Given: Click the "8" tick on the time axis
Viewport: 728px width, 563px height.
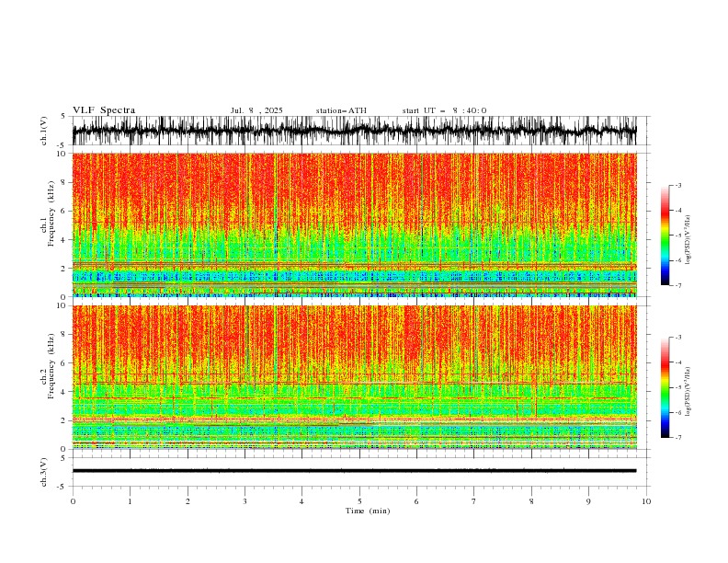Looking at the screenshot, I should point(531,501).
